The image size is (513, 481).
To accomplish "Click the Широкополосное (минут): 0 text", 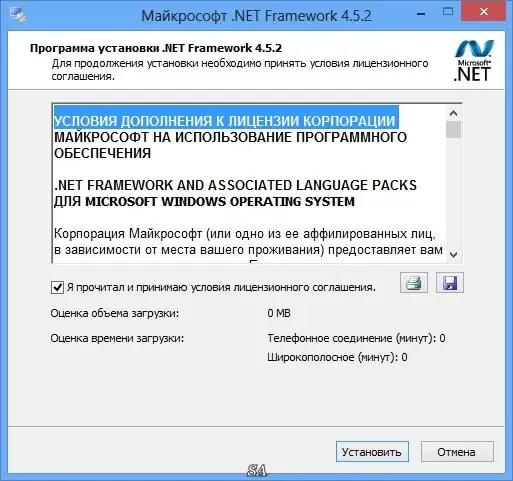I will pos(337,357).
